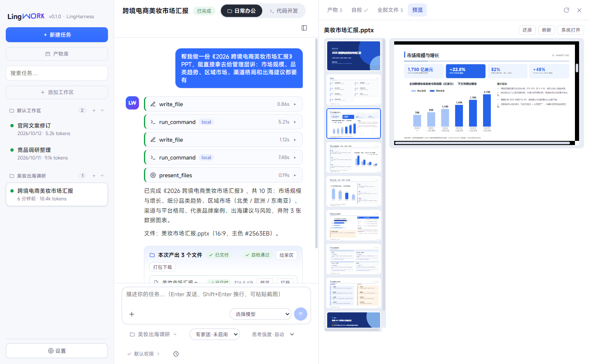Click the 已交付 status badge
Viewport: 589px width, 364px height.
219,255
